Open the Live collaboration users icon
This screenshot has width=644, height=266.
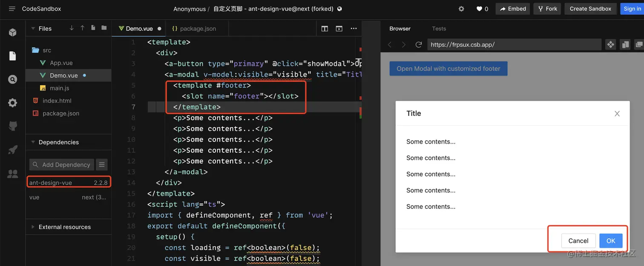(x=13, y=173)
